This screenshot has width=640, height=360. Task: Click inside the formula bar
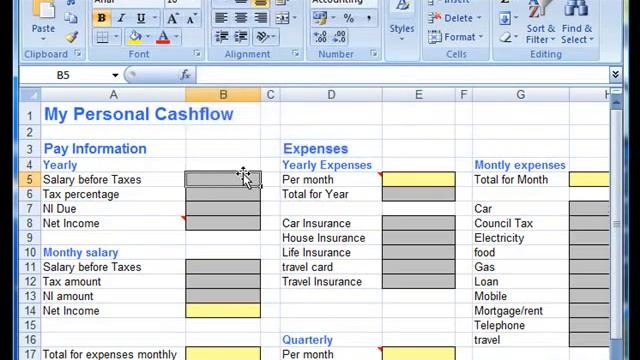tap(402, 75)
